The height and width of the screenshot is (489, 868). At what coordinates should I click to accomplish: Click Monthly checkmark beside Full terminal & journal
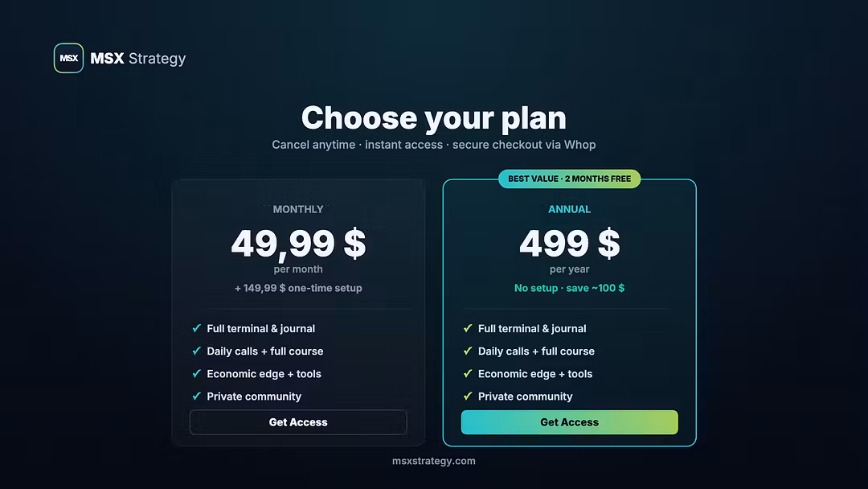coord(197,328)
